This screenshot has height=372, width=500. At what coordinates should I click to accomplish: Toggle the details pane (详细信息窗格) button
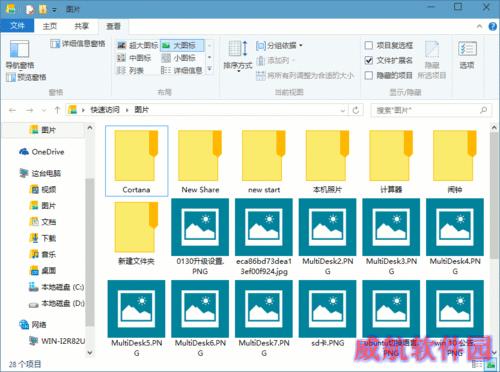pos(77,43)
